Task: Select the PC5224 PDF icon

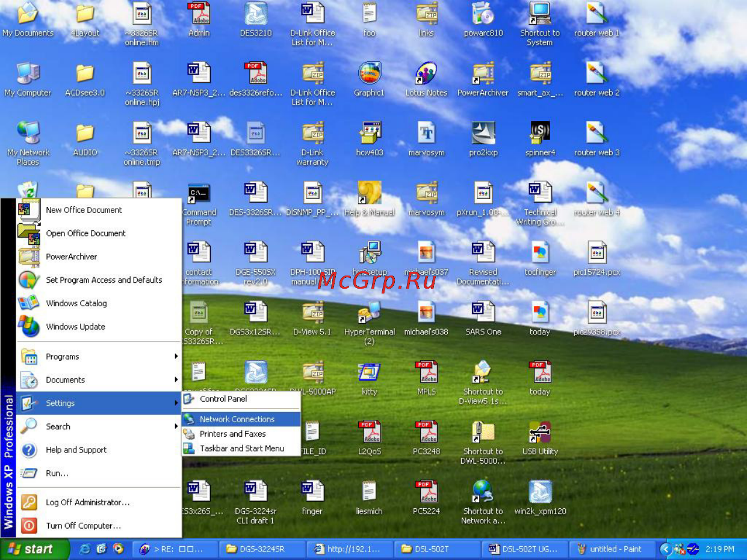Action: click(426, 491)
